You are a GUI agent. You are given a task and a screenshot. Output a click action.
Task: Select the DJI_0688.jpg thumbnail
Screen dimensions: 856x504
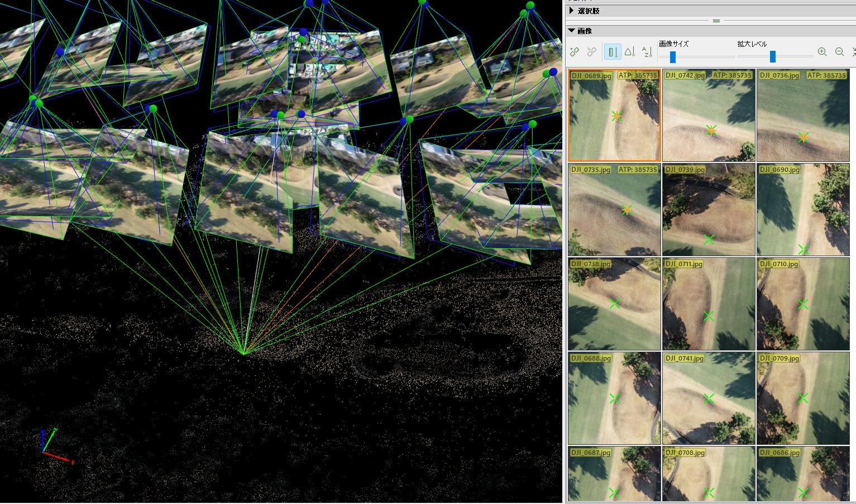[614, 398]
